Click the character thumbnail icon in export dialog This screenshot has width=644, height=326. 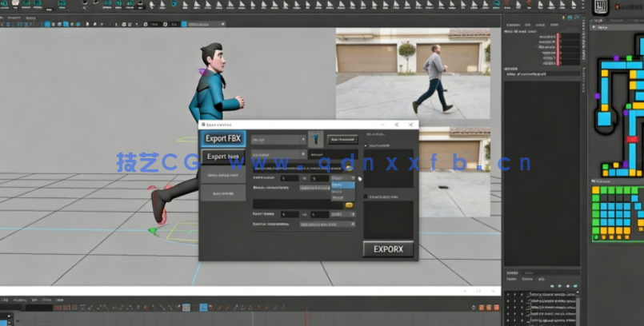pos(316,139)
